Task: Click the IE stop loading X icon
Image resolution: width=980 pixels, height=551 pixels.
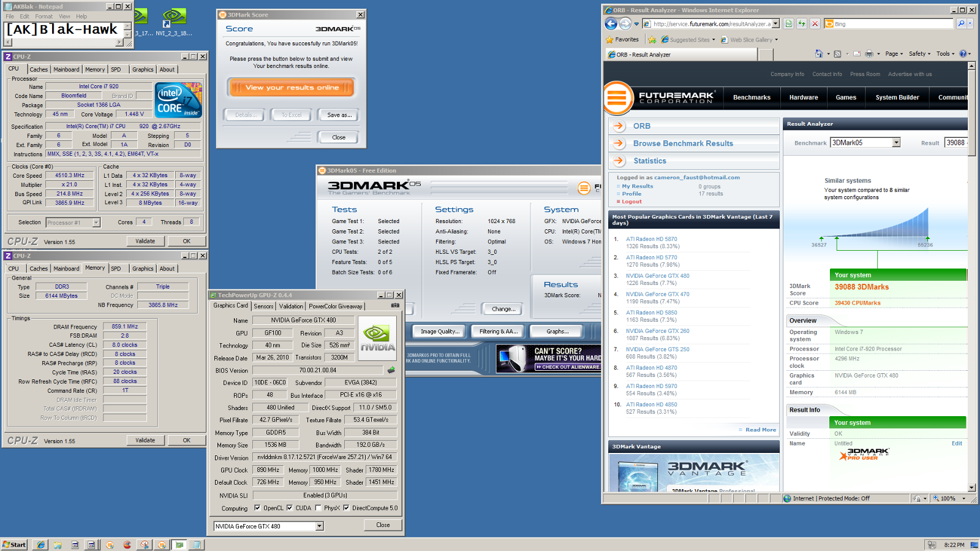Action: coord(815,23)
